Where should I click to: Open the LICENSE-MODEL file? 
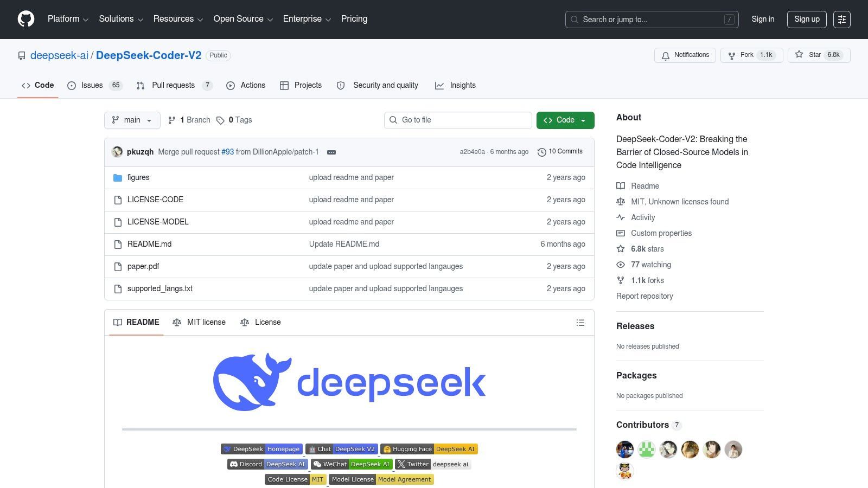coord(158,222)
